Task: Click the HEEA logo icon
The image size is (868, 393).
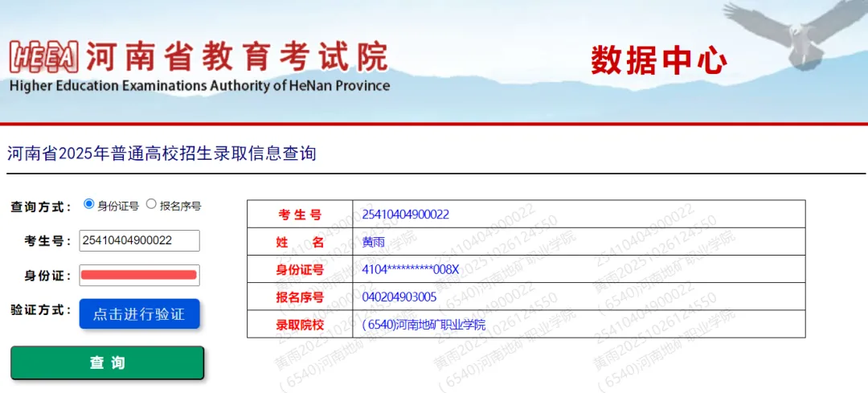Action: (x=44, y=56)
